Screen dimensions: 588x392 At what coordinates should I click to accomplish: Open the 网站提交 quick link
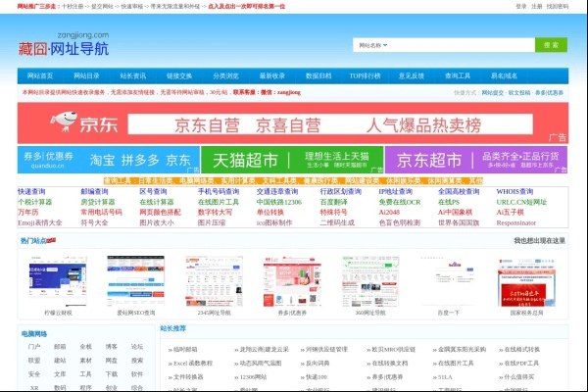493,93
